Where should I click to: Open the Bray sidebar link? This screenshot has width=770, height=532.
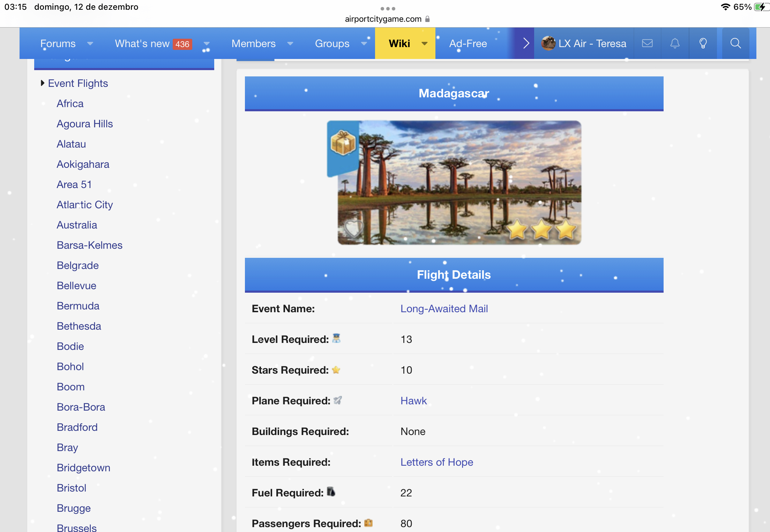click(x=67, y=448)
